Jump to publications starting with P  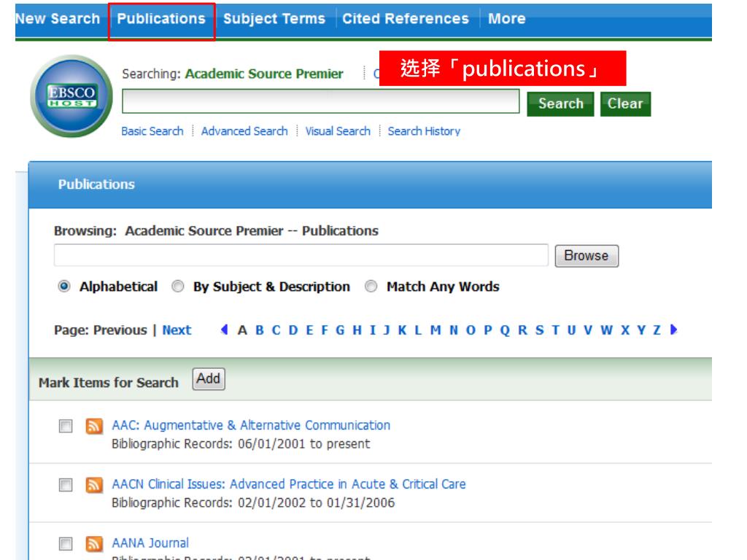point(488,330)
